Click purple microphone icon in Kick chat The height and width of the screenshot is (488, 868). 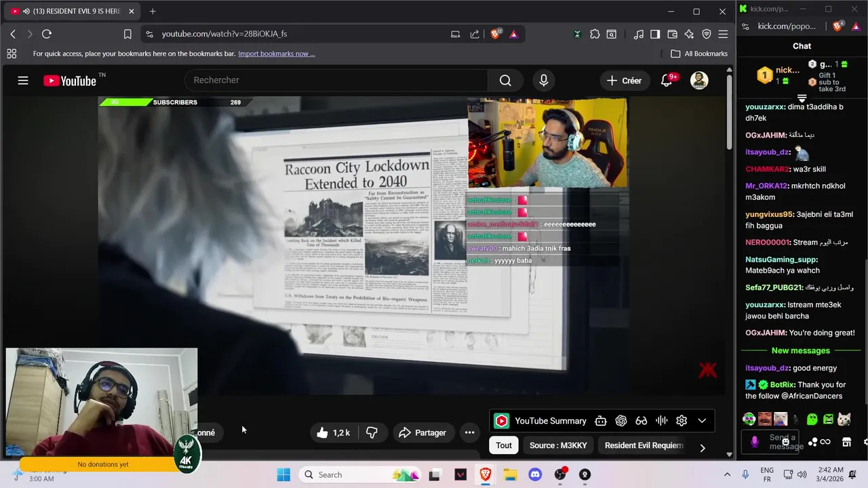(754, 442)
